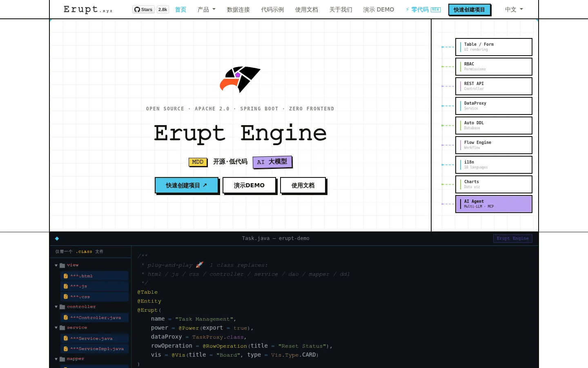Open the 代码示例 nav item
This screenshot has width=588, height=368.
click(x=272, y=9)
